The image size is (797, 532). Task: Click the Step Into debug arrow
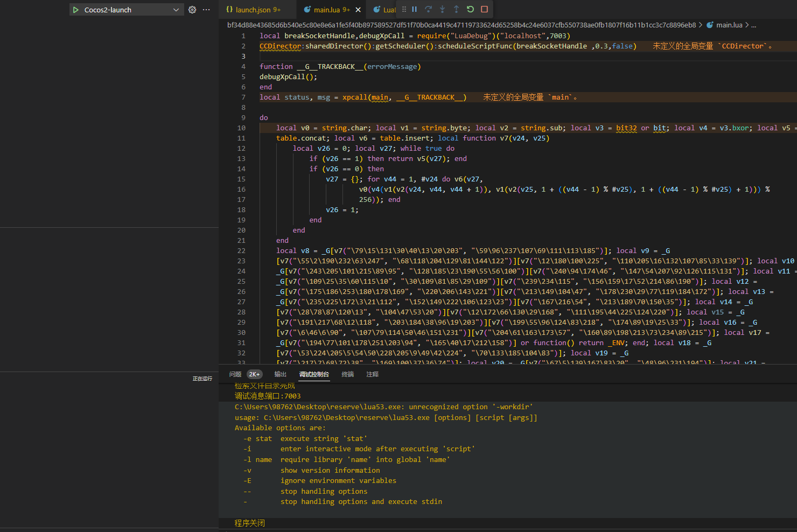pos(442,9)
